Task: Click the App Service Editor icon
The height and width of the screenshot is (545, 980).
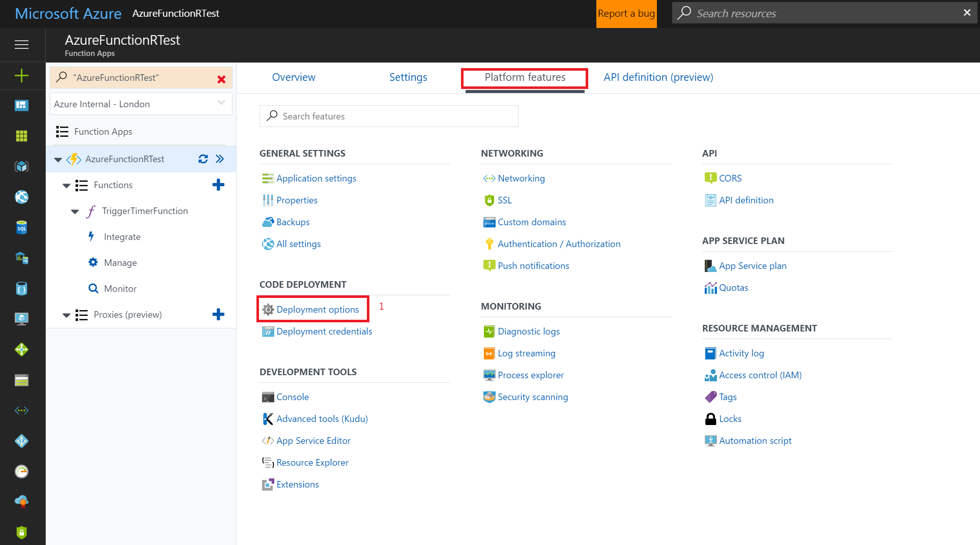Action: pyautogui.click(x=268, y=441)
